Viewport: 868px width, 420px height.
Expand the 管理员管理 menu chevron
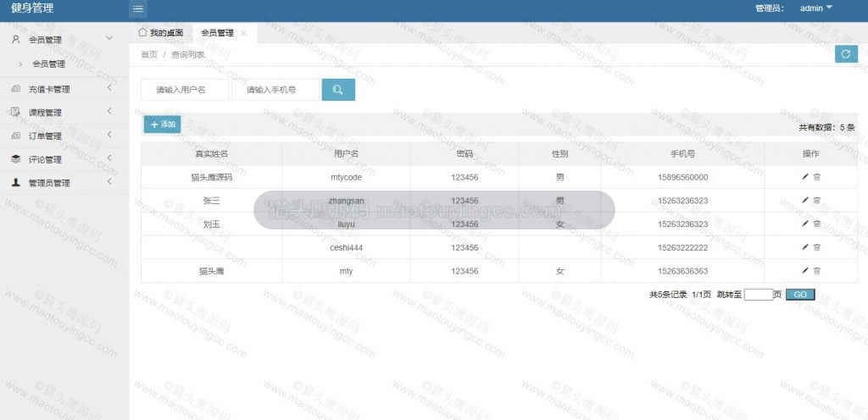click(x=109, y=182)
